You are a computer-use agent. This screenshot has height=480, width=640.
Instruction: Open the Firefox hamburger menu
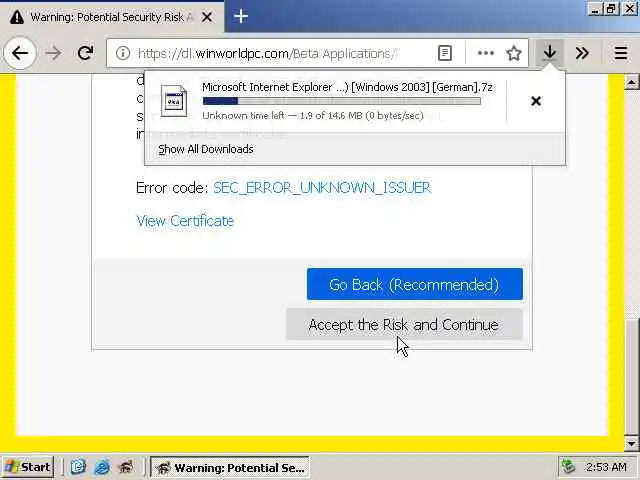tap(621, 53)
